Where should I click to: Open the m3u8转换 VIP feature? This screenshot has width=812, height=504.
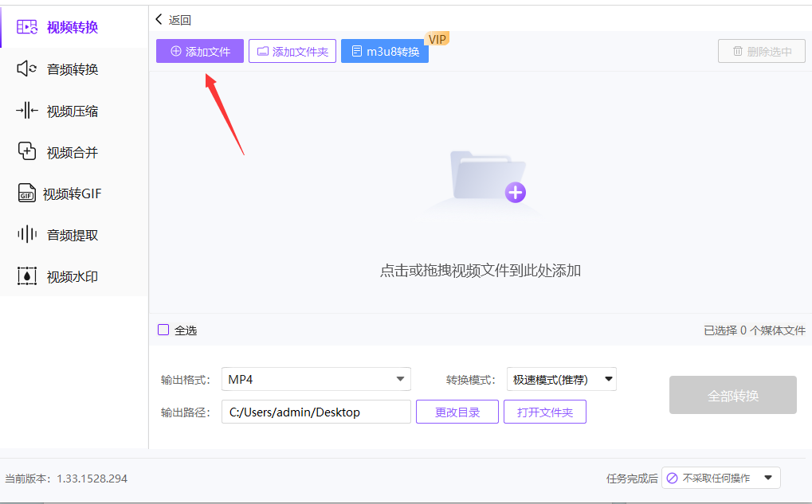click(x=385, y=51)
